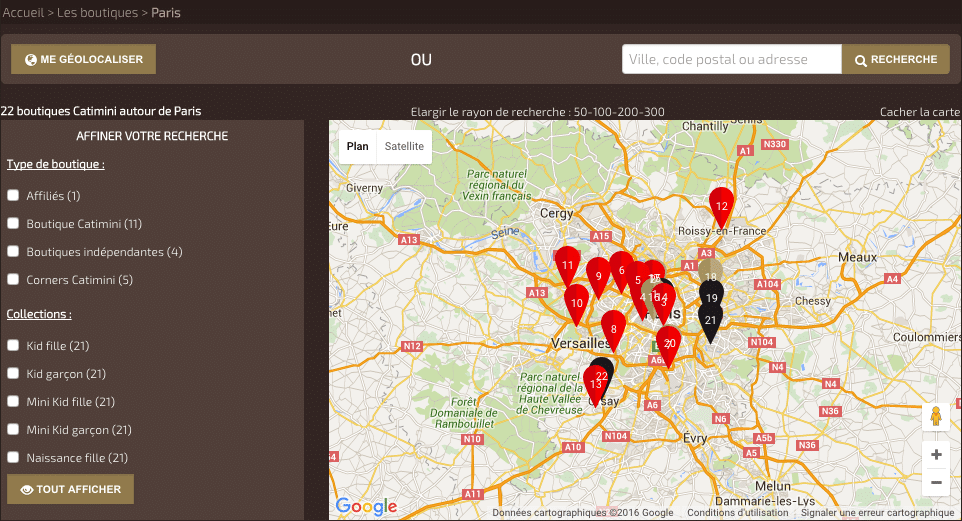Switch map to Satellite view

pos(404,146)
